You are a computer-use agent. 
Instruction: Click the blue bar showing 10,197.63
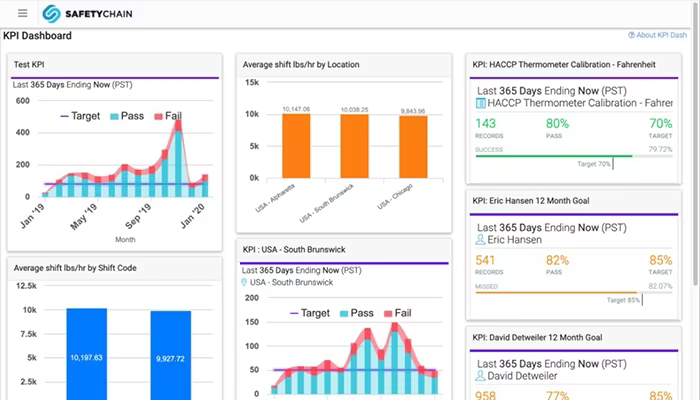click(87, 354)
